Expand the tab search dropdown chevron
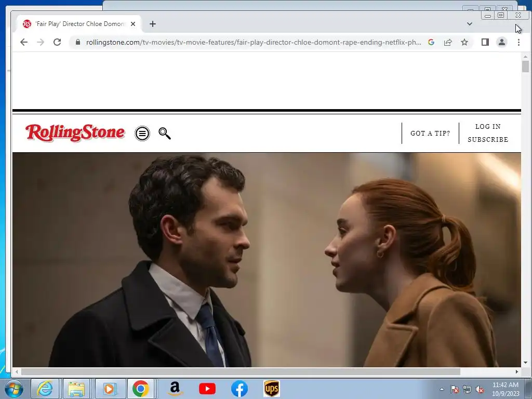532x399 pixels. point(470,24)
